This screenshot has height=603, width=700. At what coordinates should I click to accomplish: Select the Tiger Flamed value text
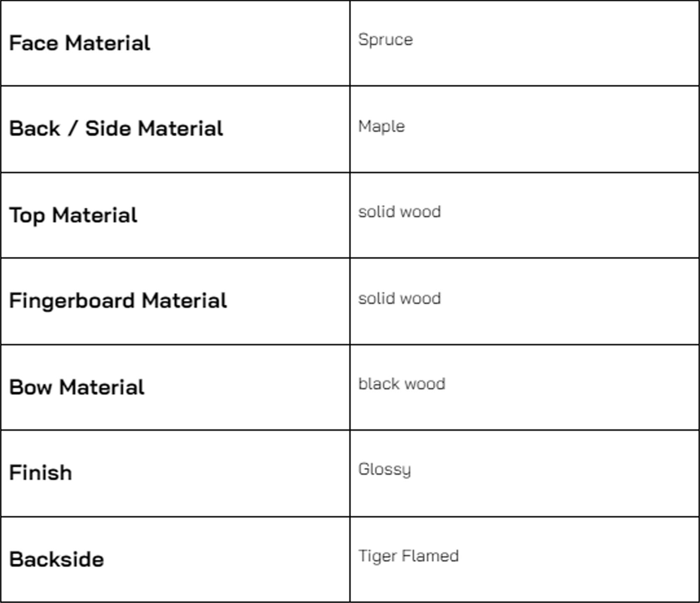coord(408,556)
